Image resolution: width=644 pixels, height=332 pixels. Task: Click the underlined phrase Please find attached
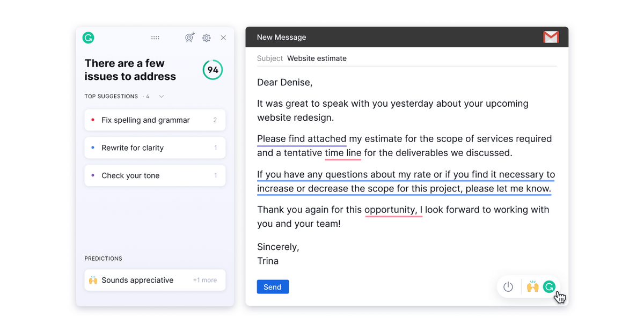302,138
